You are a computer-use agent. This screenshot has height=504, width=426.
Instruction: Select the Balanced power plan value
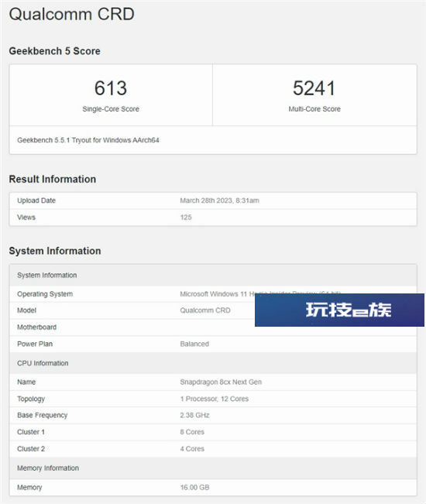[x=194, y=344]
